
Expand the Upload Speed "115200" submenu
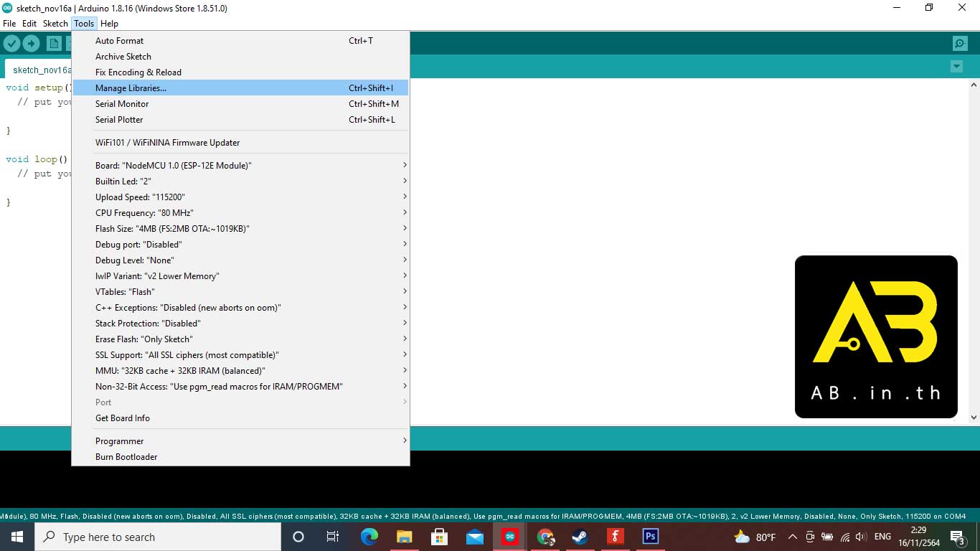coord(240,197)
